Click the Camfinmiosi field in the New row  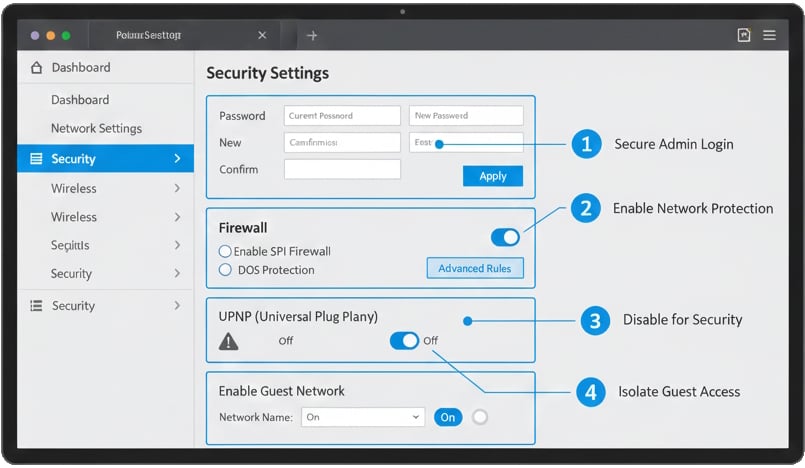(342, 143)
